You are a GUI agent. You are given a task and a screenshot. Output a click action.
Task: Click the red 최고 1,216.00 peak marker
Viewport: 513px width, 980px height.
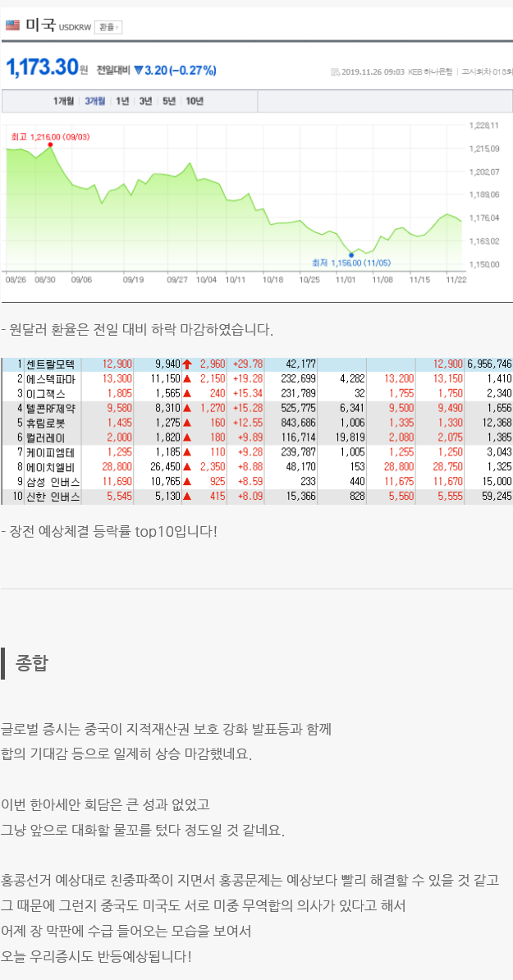click(x=51, y=144)
